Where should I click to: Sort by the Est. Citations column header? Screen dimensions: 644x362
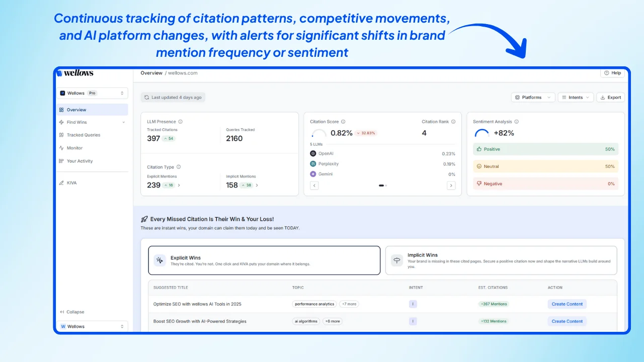coord(493,288)
